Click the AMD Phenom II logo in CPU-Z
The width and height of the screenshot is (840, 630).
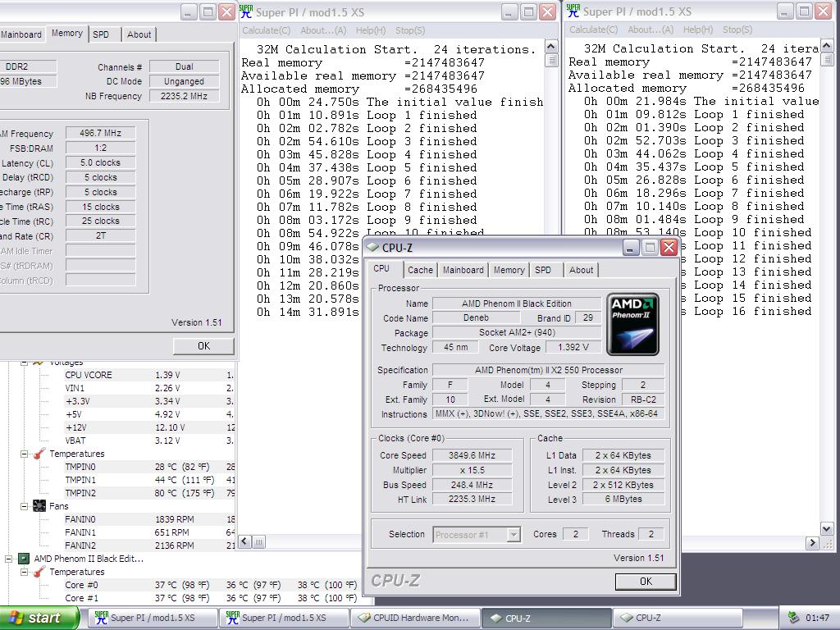632,325
